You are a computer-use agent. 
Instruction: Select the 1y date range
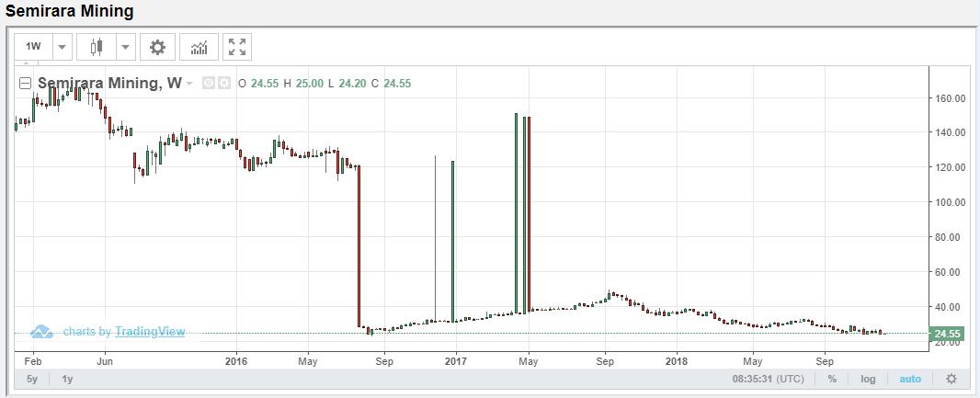click(67, 379)
